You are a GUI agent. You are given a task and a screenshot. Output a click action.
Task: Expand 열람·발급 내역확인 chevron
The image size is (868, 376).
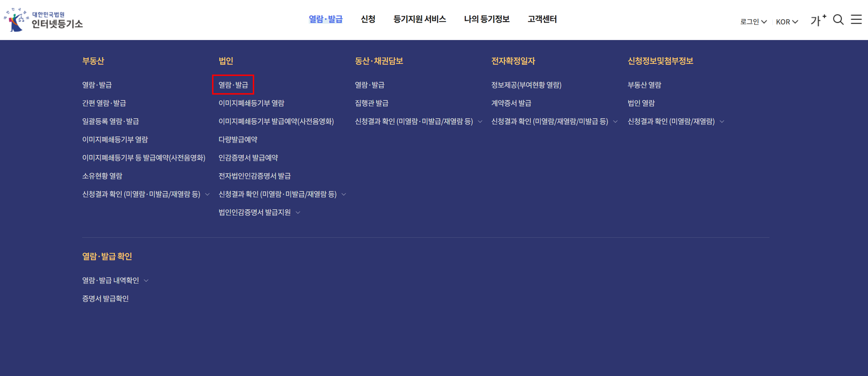pyautogui.click(x=146, y=280)
